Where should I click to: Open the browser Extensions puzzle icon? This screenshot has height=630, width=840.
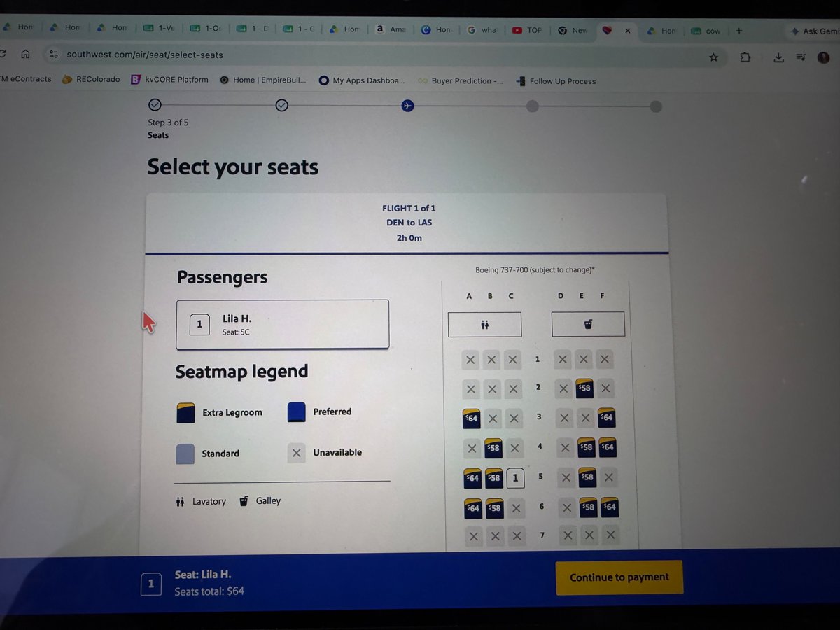pos(745,57)
